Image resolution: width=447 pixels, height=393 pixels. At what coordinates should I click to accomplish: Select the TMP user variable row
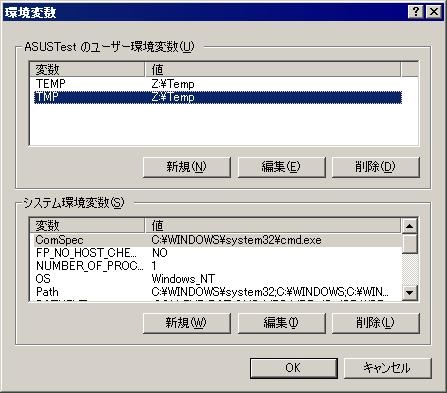click(x=218, y=97)
